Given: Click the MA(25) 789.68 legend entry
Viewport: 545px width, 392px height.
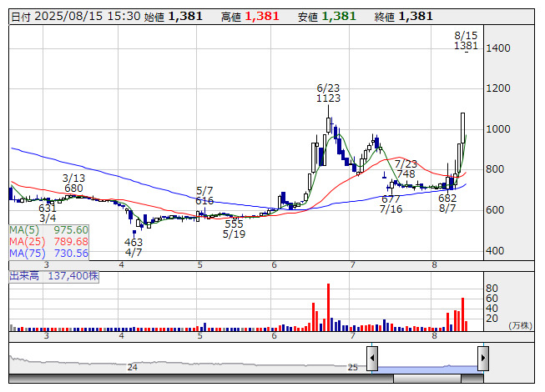Looking at the screenshot, I should [48, 241].
